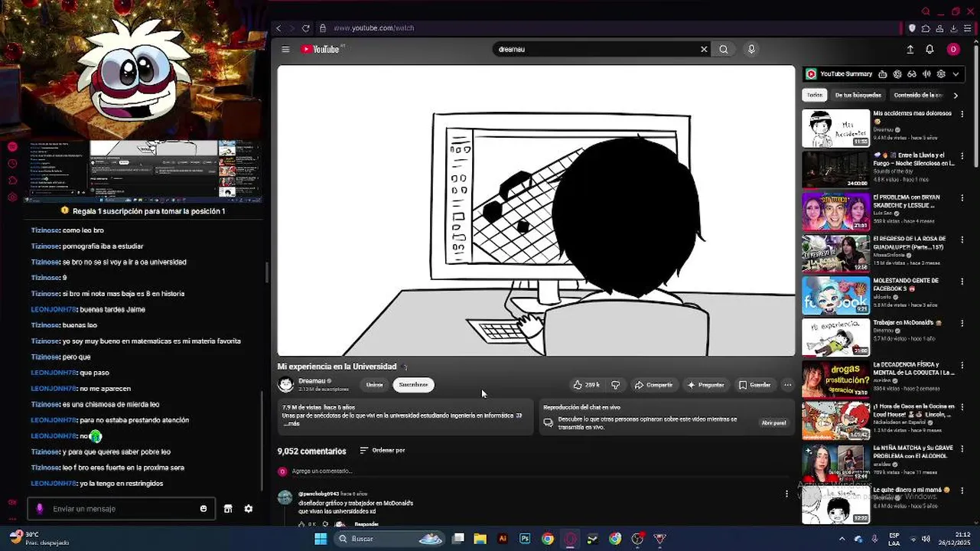Open Photoshop from the taskbar
The height and width of the screenshot is (551, 980).
click(x=525, y=539)
